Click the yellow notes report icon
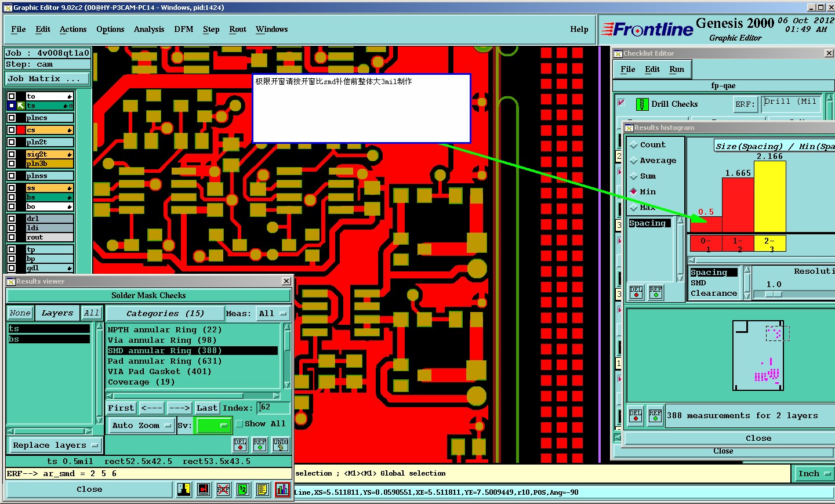Image resolution: width=835 pixels, height=504 pixels. (x=263, y=490)
